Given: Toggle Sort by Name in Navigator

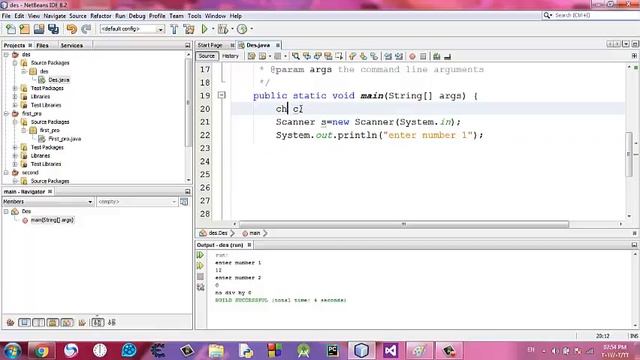Looking at the screenshot, I should pos(98,322).
